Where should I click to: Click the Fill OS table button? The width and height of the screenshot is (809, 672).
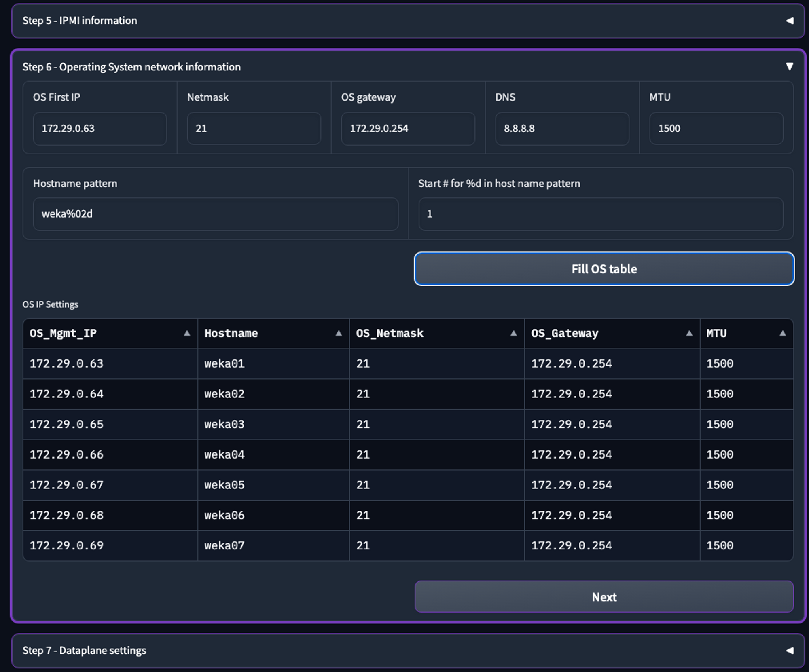(604, 269)
